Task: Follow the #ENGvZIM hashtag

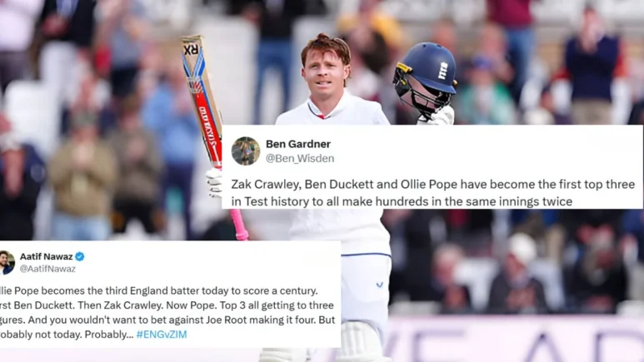Action: coord(162,335)
